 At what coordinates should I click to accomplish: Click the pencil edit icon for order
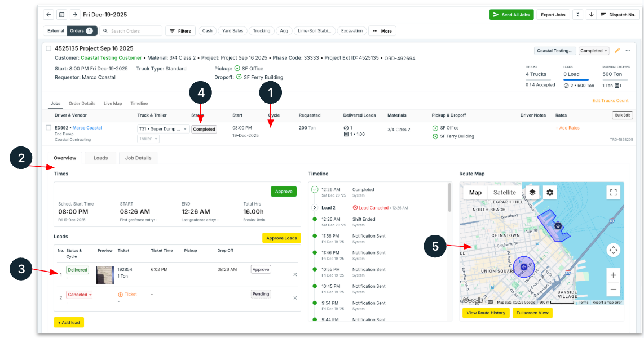coord(617,51)
